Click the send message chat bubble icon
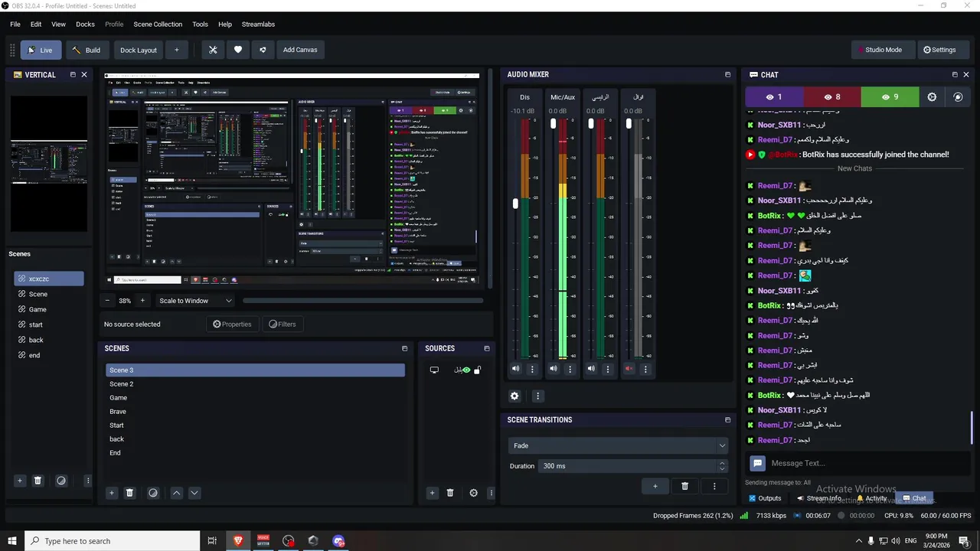The height and width of the screenshot is (551, 980). pyautogui.click(x=757, y=463)
